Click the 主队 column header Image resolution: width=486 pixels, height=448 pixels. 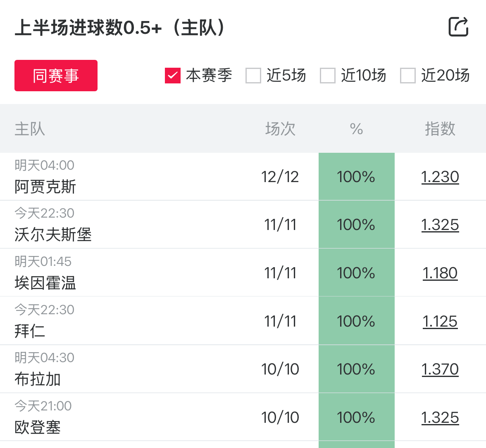pos(30,129)
